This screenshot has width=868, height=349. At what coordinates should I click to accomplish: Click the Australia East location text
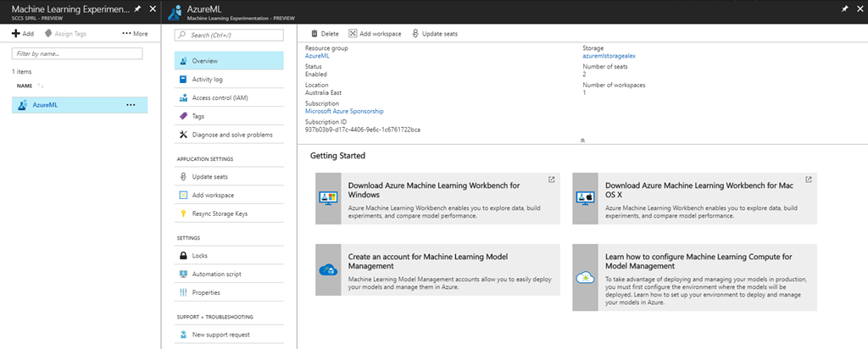click(323, 92)
